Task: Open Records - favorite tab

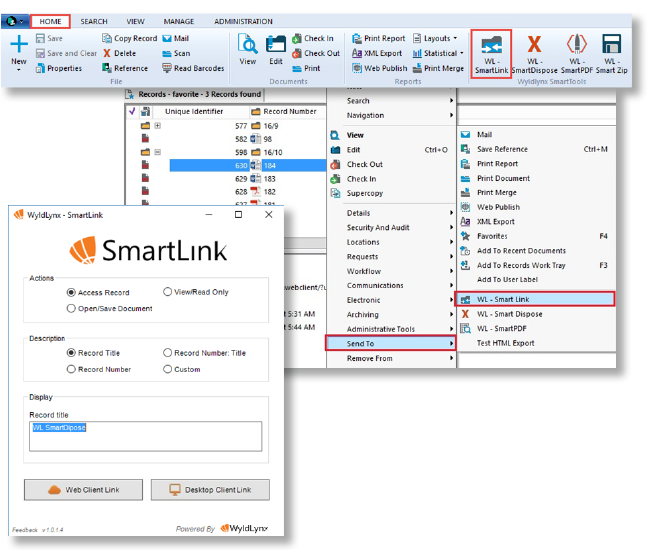Action: pos(195,94)
